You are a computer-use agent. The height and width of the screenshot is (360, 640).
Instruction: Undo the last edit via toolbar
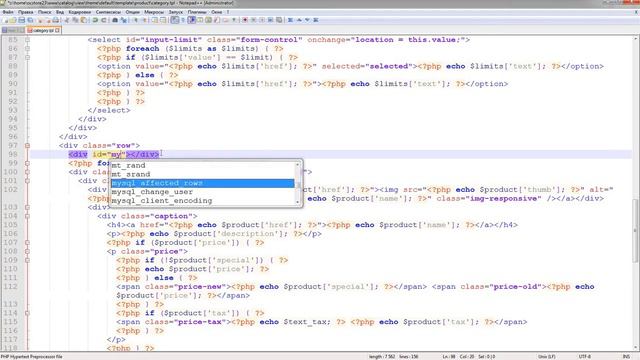(x=95, y=20)
